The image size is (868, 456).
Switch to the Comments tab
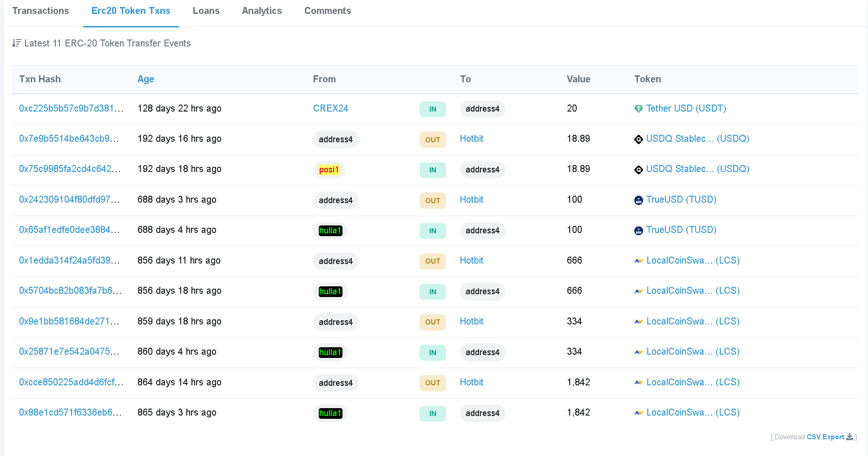tap(328, 11)
